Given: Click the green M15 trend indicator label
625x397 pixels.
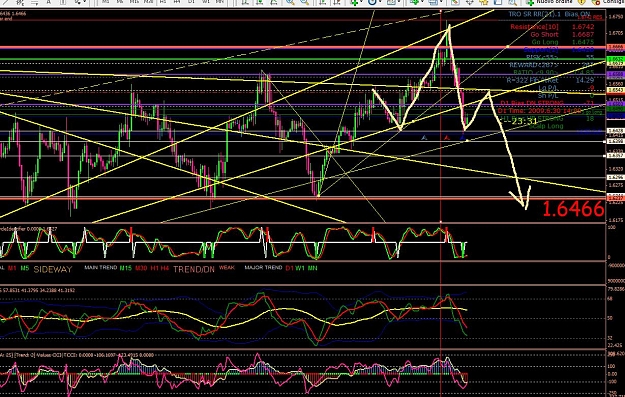Looking at the screenshot, I should 126,268.
